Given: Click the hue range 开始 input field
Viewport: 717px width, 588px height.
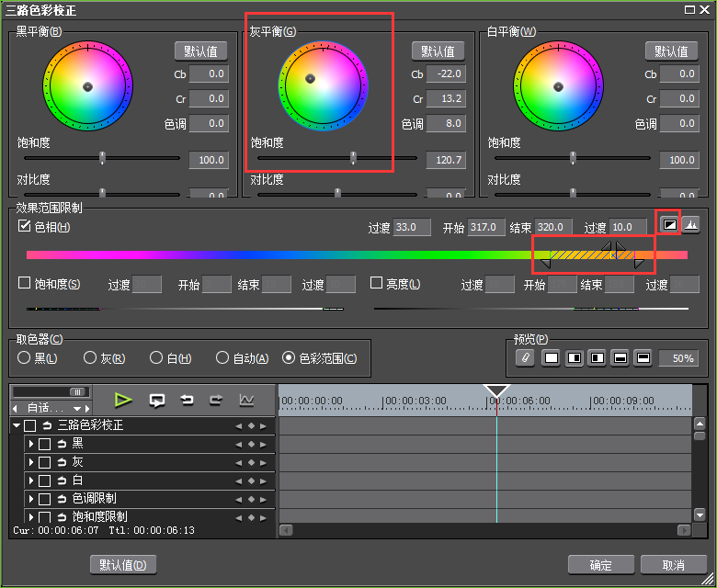Looking at the screenshot, I should [x=486, y=227].
